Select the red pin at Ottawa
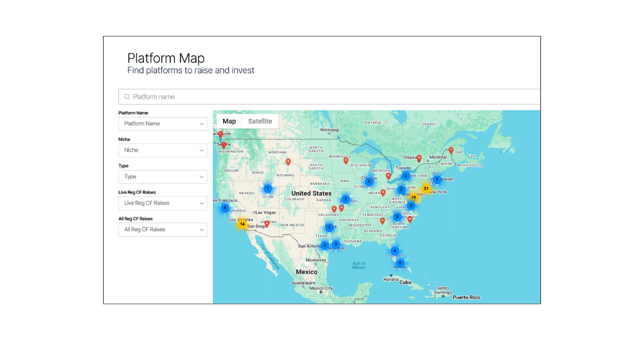The image size is (644, 338). point(419,158)
